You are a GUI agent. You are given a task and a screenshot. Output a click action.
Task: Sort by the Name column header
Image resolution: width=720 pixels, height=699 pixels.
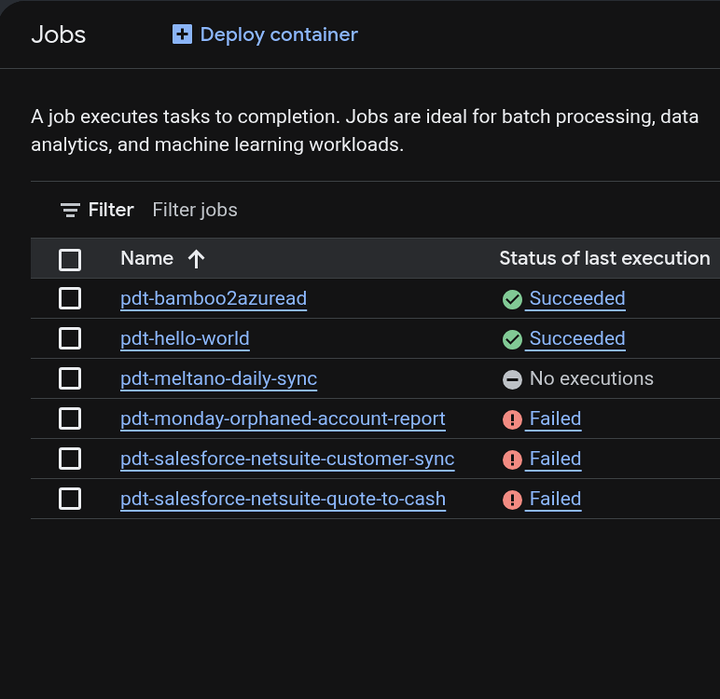coord(147,259)
